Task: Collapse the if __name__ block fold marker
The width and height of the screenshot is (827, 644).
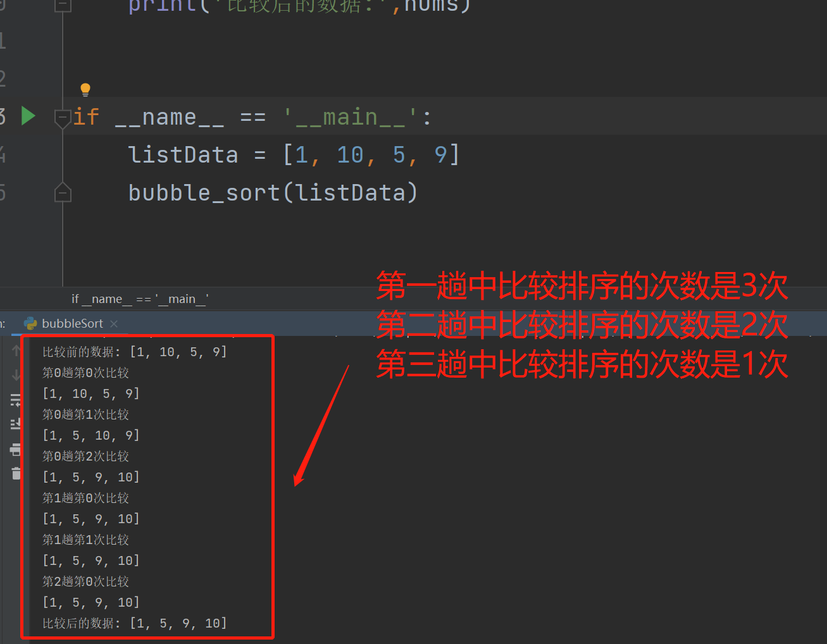Action: click(62, 118)
